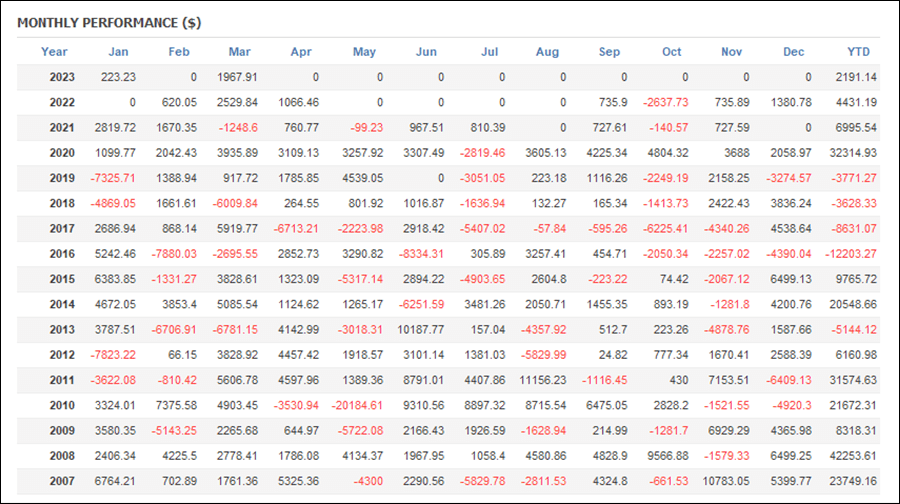Select the 2019 Jan value -7325.71

(x=112, y=178)
